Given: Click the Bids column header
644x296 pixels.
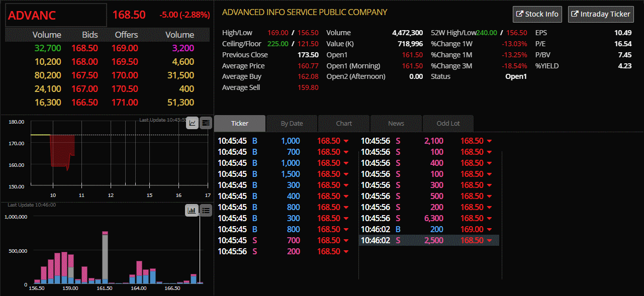Looking at the screenshot, I should pos(90,35).
